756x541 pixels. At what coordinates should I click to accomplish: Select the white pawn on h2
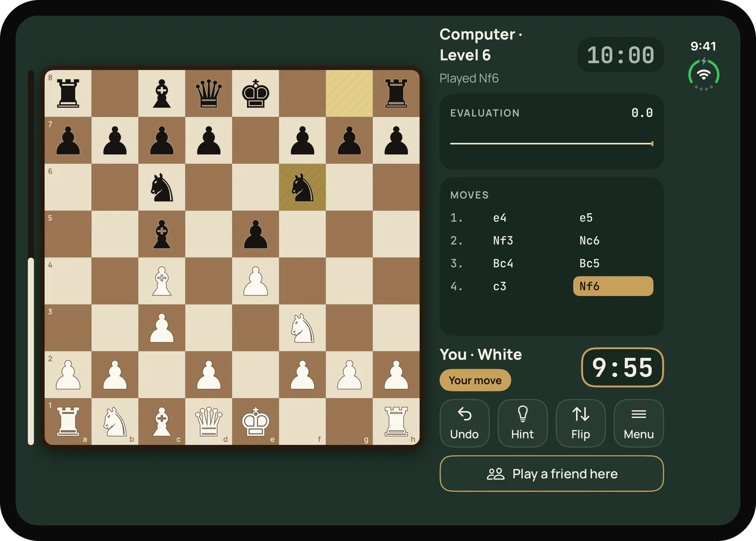coord(396,375)
